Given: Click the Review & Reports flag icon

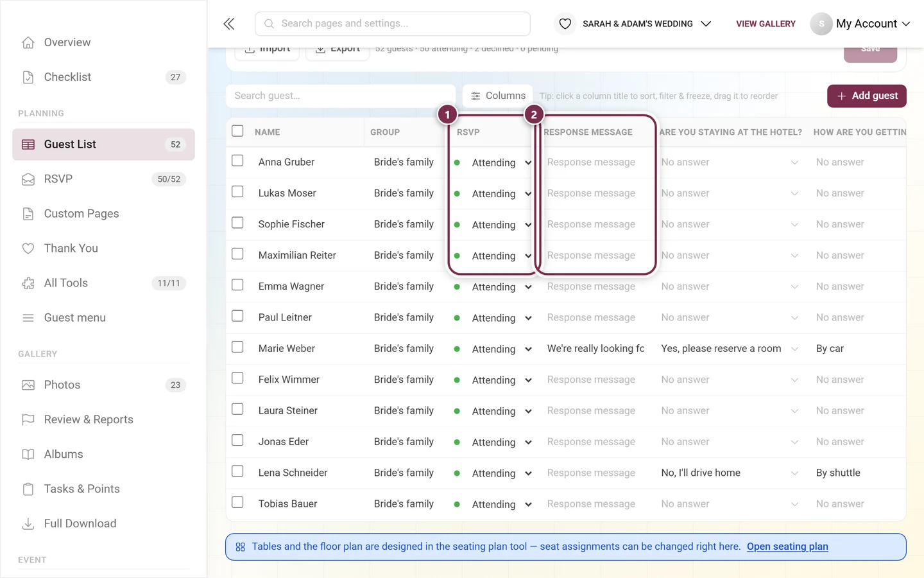Looking at the screenshot, I should [x=28, y=420].
